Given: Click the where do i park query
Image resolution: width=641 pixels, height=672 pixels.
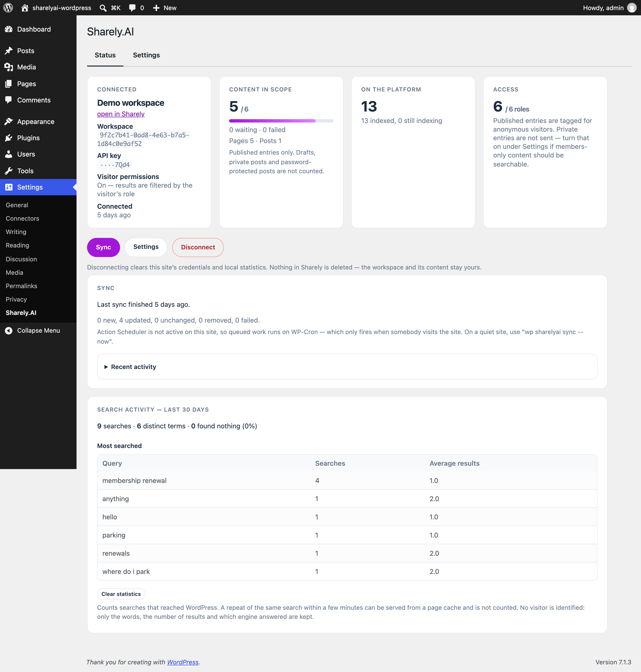Looking at the screenshot, I should click(x=126, y=571).
